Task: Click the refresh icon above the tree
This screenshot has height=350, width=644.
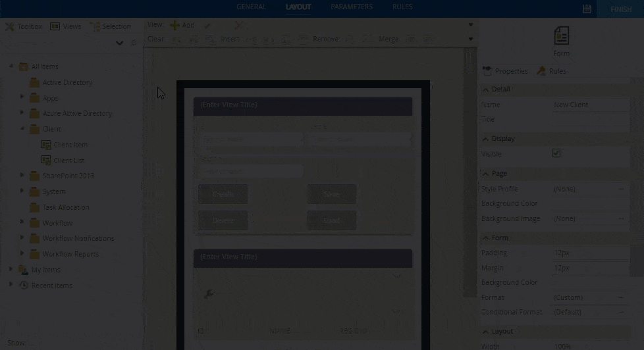Action: click(133, 43)
